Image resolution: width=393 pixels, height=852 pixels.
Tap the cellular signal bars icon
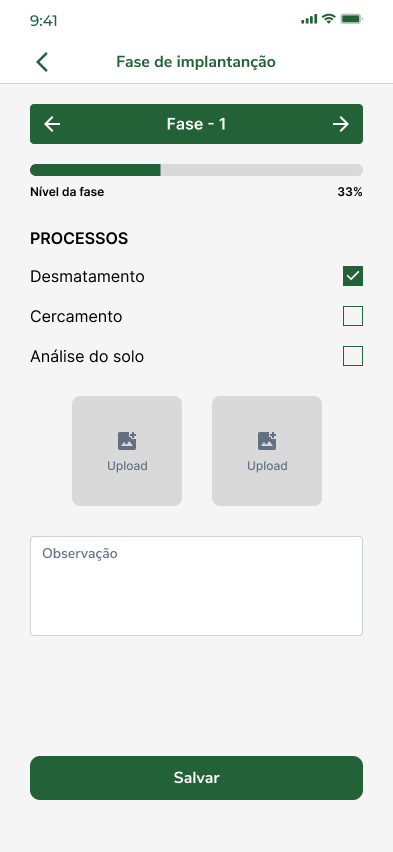coord(309,20)
